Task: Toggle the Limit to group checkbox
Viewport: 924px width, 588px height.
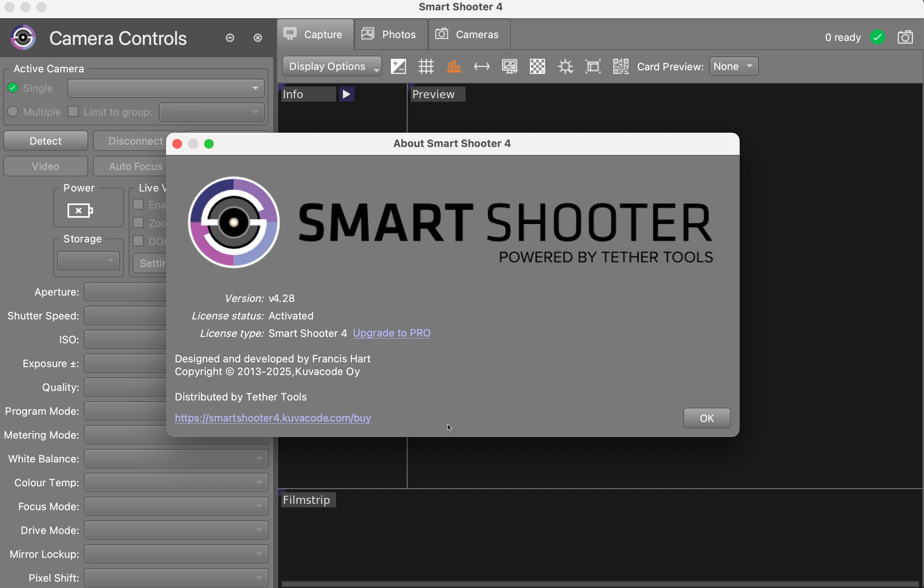Action: click(x=73, y=112)
